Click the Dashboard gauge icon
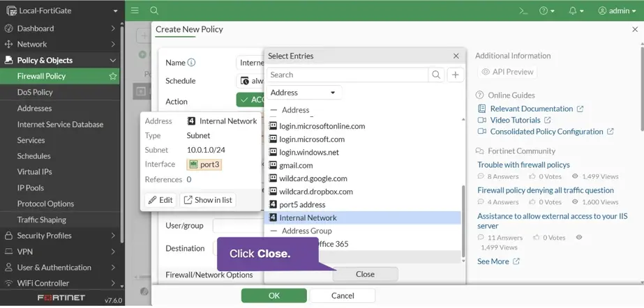The width and height of the screenshot is (644, 308). pos(8,29)
